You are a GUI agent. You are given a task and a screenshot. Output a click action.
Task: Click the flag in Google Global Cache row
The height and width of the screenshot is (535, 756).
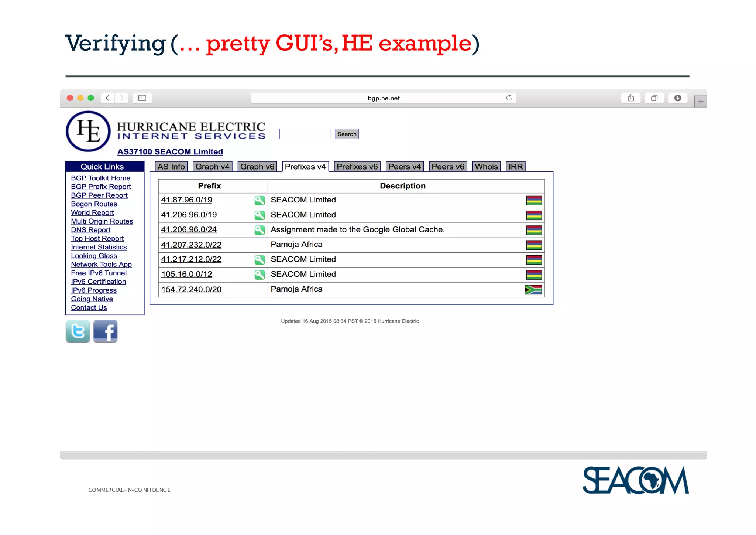pyautogui.click(x=534, y=230)
